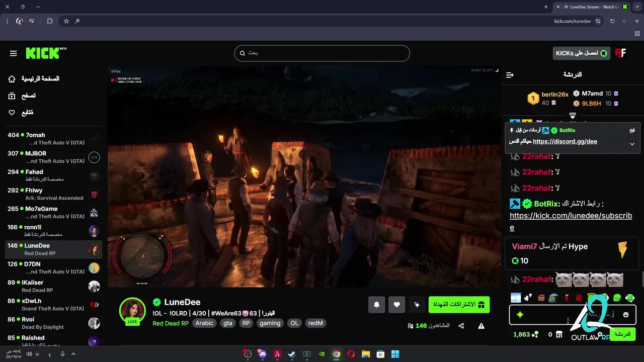Click the green chat send button

(622, 334)
